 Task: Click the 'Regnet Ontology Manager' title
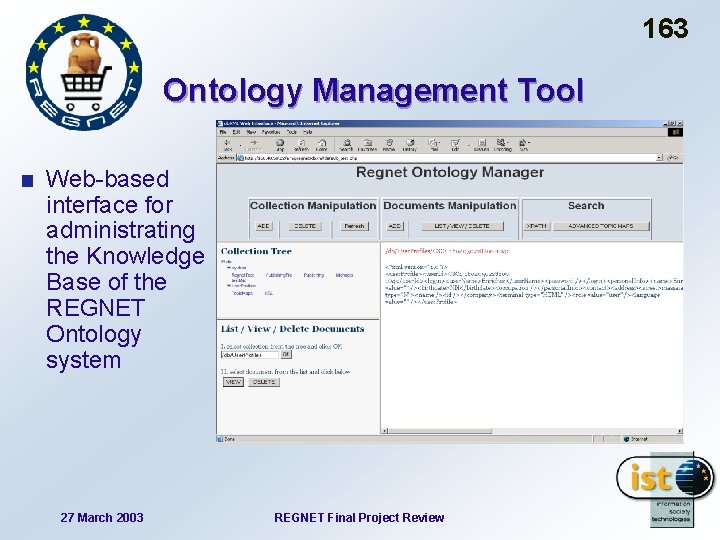[x=450, y=172]
